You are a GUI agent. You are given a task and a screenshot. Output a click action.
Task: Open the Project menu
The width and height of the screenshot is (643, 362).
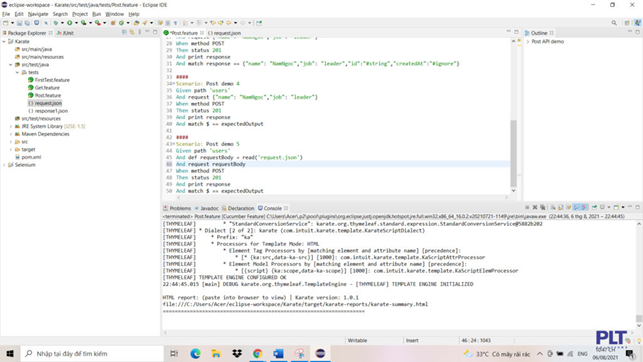coord(80,14)
